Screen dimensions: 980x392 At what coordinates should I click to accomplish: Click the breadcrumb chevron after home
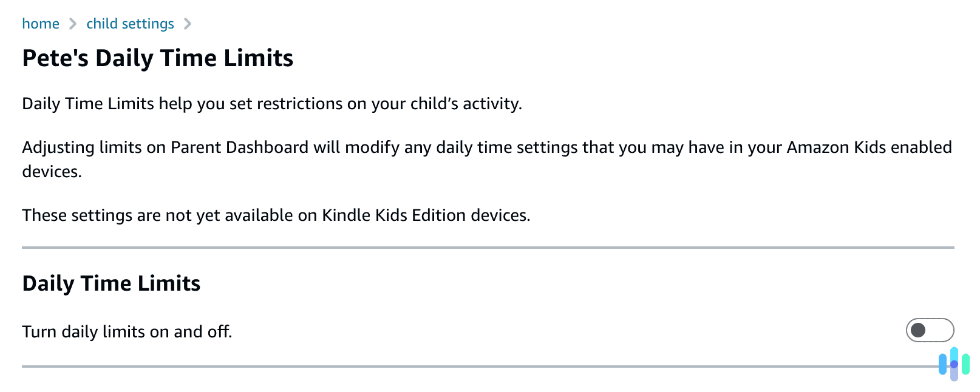coord(73,23)
